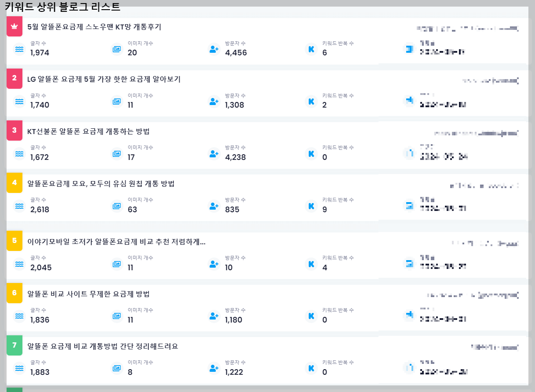Click the visitor icon showing 4,456 visitors
The height and width of the screenshot is (392, 535).
pos(214,50)
